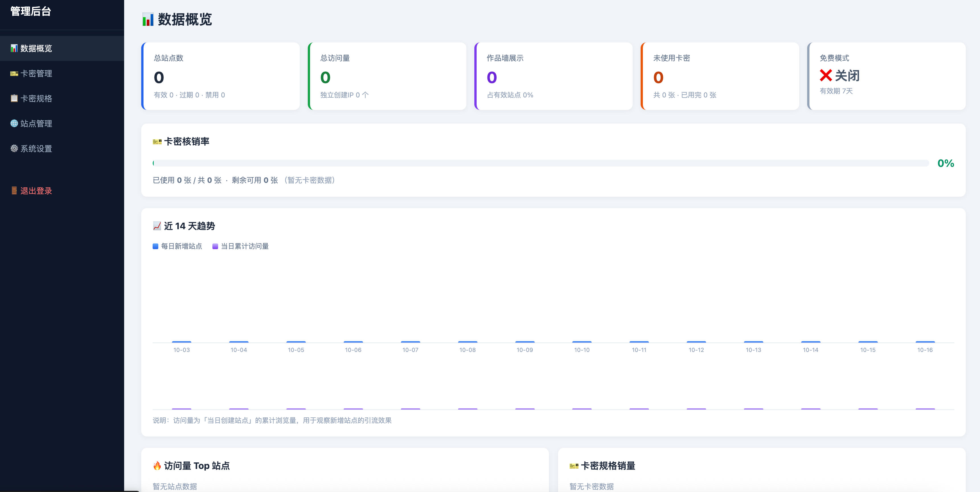Click the door icon next to 退出登录
This screenshot has height=492, width=980.
coord(14,191)
